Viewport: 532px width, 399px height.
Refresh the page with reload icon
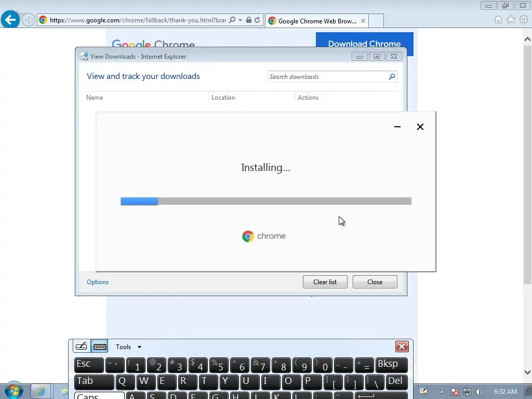(257, 20)
